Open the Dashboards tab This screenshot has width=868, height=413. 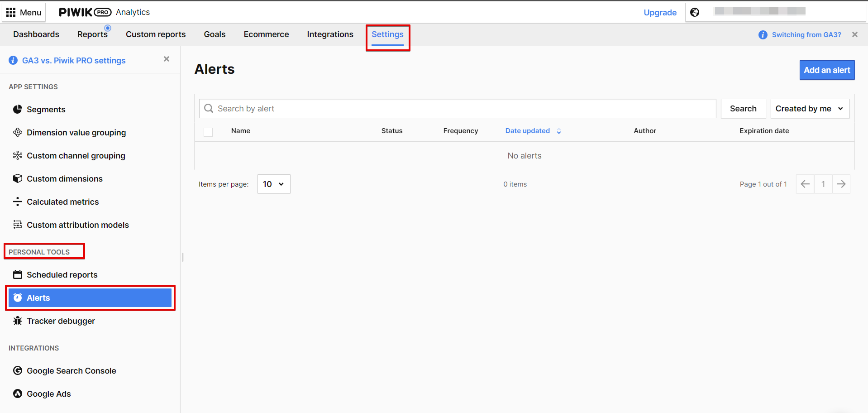click(36, 34)
